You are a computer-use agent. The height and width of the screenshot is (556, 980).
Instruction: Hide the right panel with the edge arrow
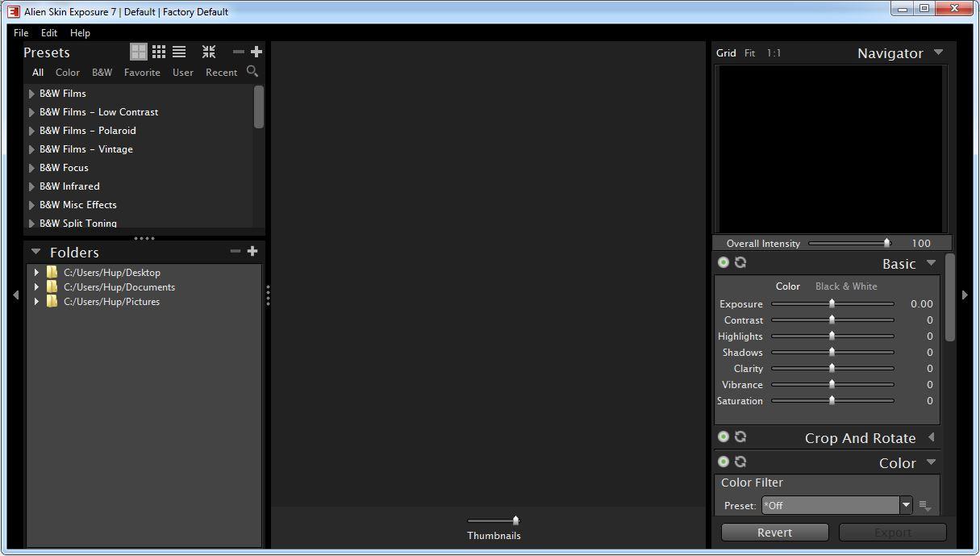pyautogui.click(x=965, y=295)
